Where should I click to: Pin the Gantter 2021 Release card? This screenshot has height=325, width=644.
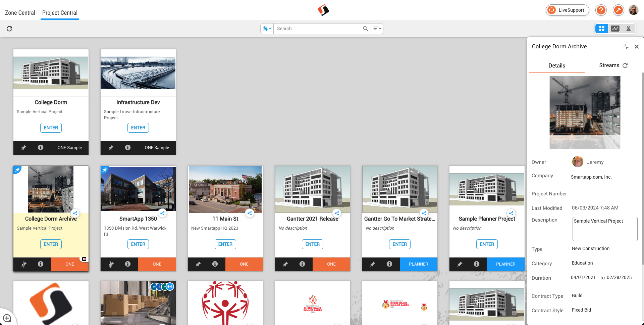[x=285, y=264]
